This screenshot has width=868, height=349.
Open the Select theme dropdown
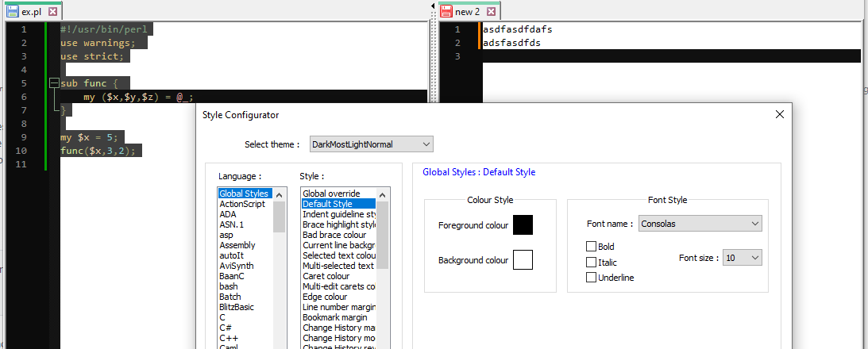370,144
